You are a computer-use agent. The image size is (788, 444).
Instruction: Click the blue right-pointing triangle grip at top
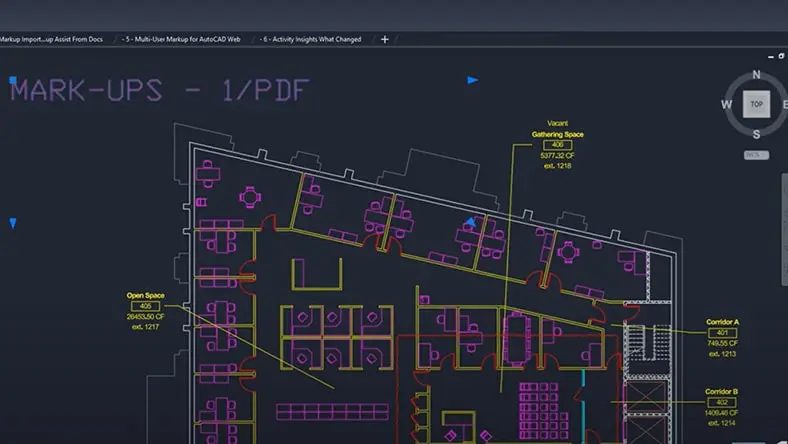(x=472, y=80)
